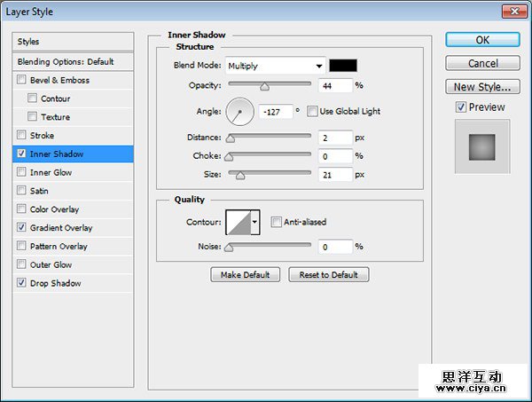Click the Size value input field
Image resolution: width=532 pixels, height=402 pixels.
click(334, 175)
